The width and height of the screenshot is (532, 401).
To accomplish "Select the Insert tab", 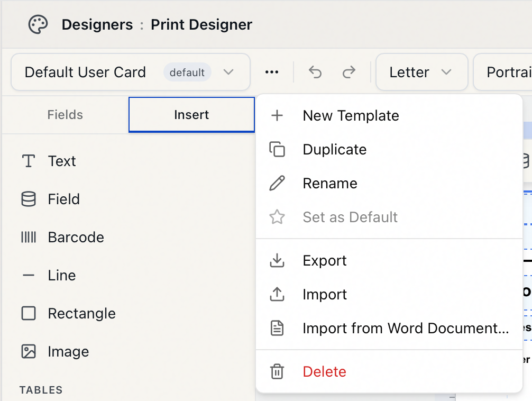I will (191, 115).
